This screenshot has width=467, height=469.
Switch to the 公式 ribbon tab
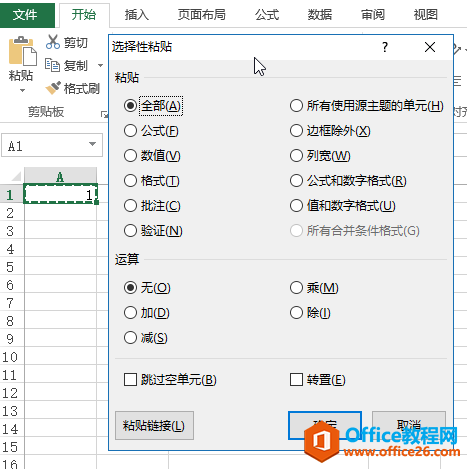[x=267, y=15]
